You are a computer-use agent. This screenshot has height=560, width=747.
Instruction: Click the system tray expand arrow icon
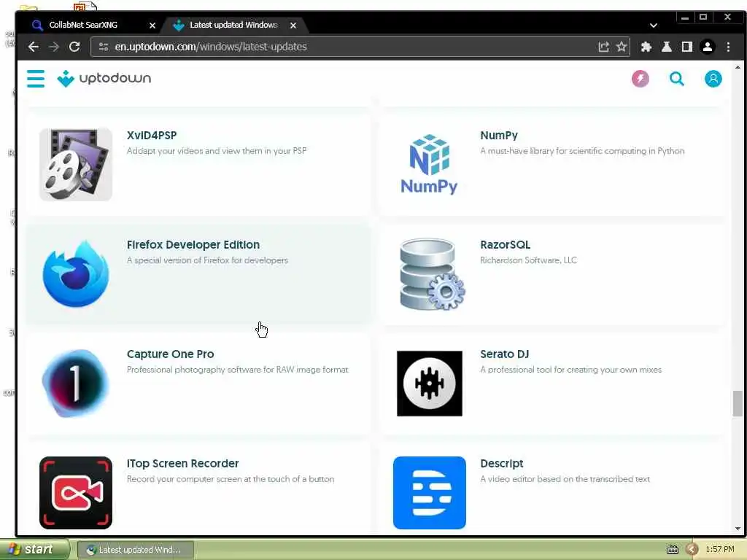tap(692, 550)
